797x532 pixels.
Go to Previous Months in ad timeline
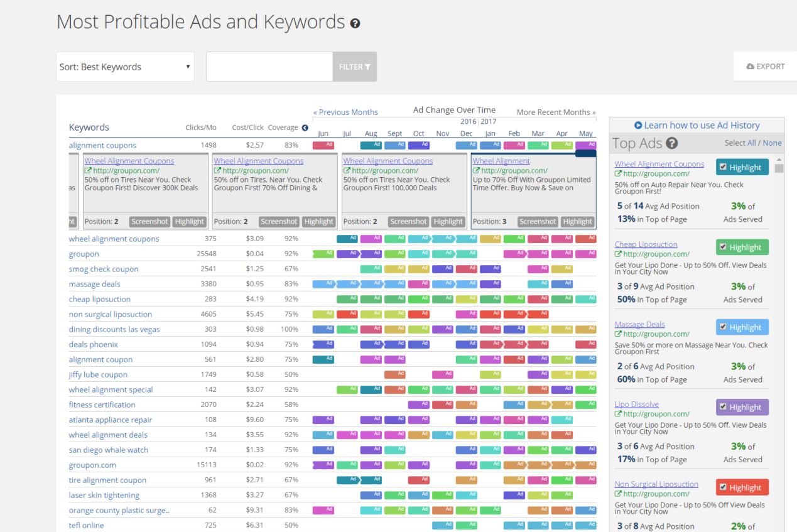[x=345, y=112]
